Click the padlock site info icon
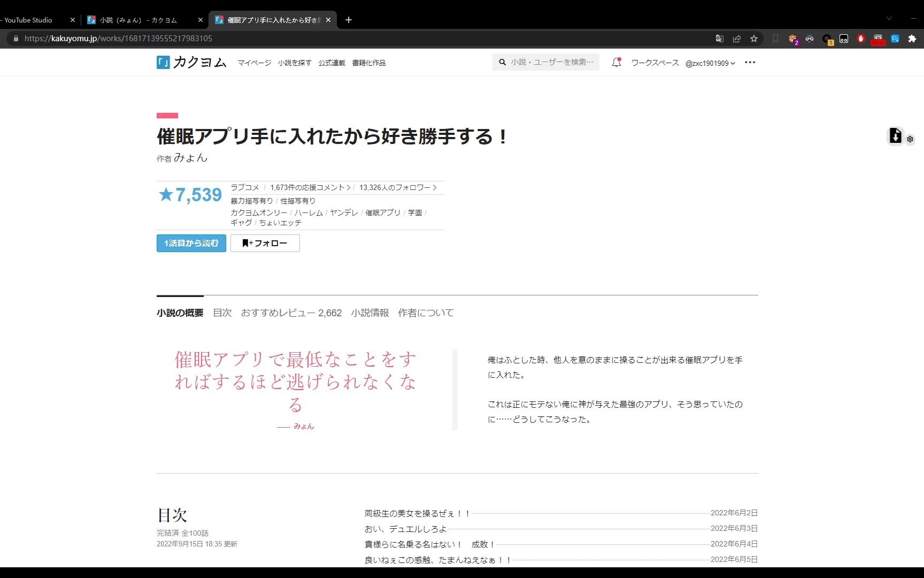 tap(16, 39)
